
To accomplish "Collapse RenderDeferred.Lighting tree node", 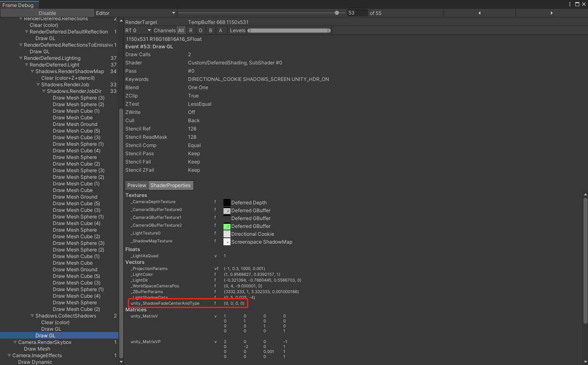I will 21,58.
